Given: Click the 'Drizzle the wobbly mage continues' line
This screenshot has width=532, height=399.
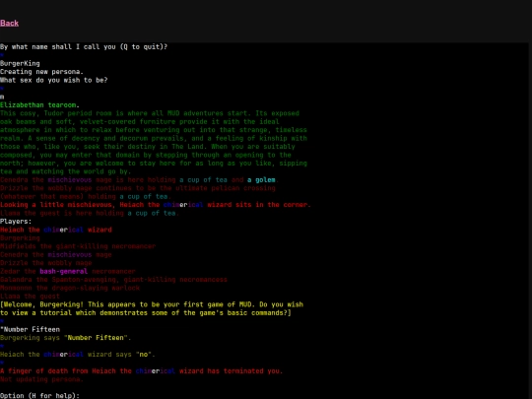Looking at the screenshot, I should pos(138,188).
